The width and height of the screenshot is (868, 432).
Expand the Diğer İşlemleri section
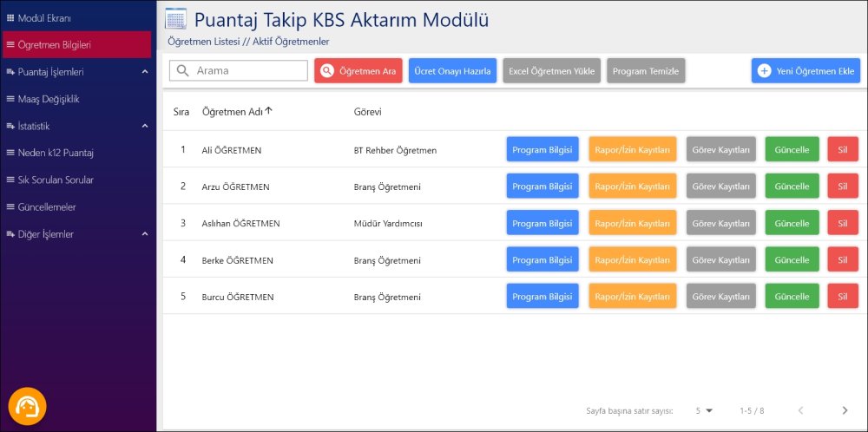pyautogui.click(x=145, y=234)
